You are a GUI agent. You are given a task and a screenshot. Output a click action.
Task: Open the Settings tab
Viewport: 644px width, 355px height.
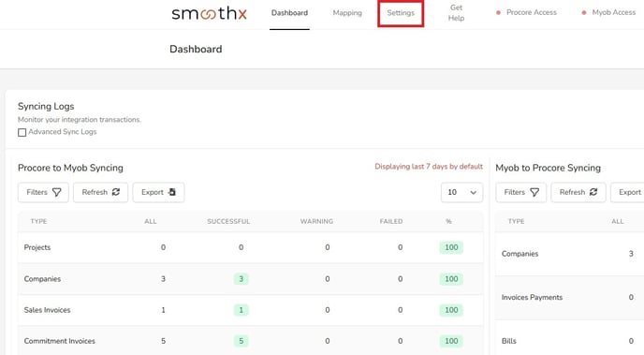point(401,13)
